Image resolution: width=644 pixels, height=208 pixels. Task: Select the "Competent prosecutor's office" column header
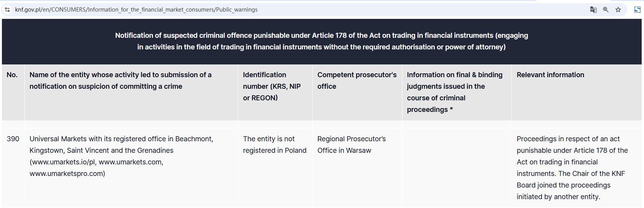(356, 81)
